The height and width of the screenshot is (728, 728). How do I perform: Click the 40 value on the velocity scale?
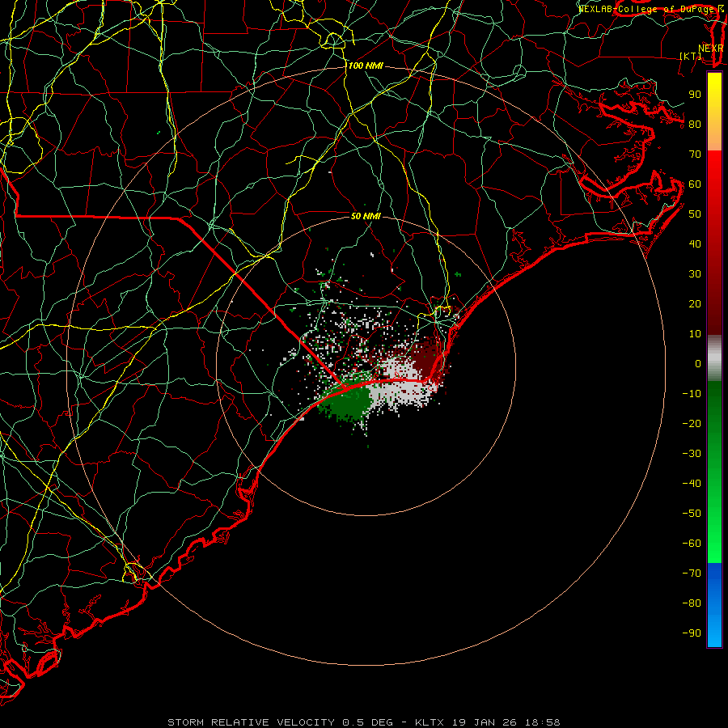click(695, 244)
